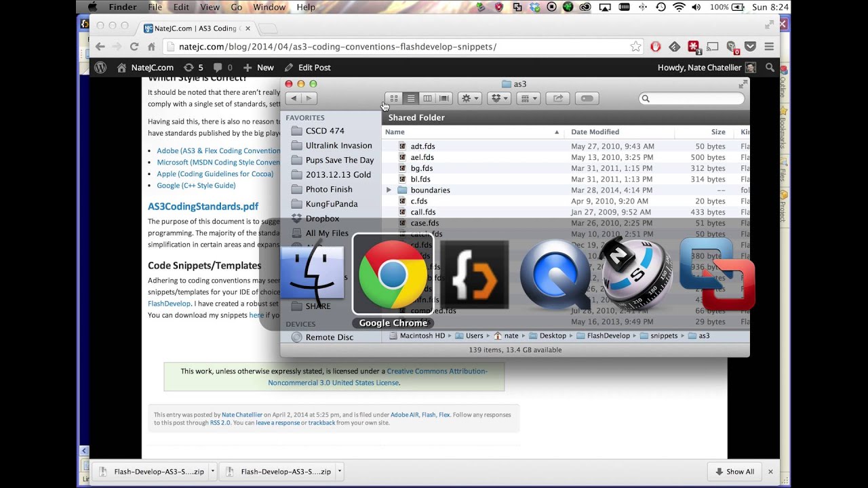
Task: Click Show All in Chrome downloads bar
Action: [734, 472]
